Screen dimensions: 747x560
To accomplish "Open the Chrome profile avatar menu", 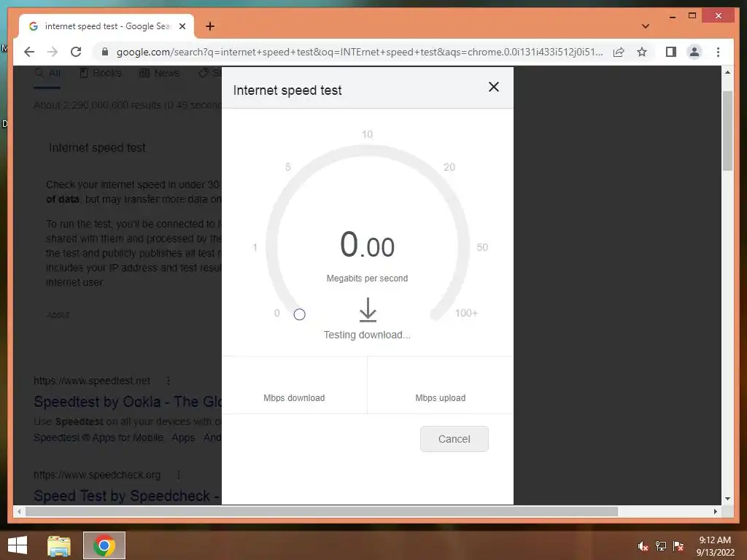I will point(694,52).
